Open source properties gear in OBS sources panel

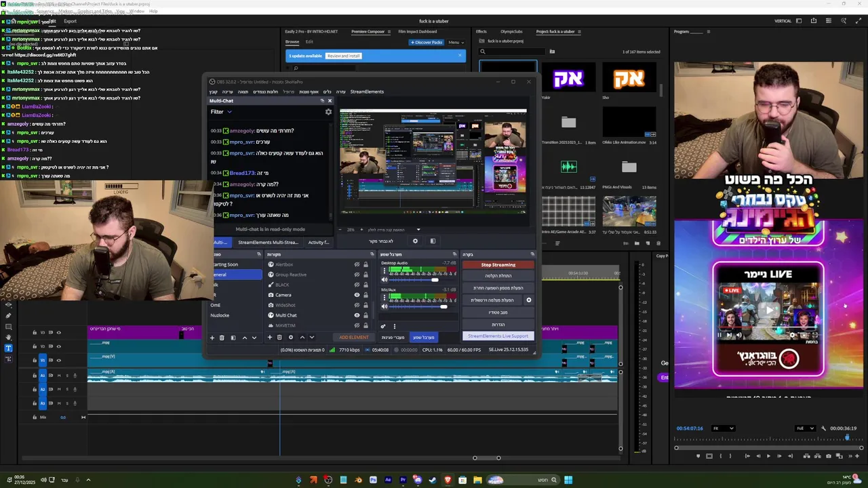pos(291,338)
